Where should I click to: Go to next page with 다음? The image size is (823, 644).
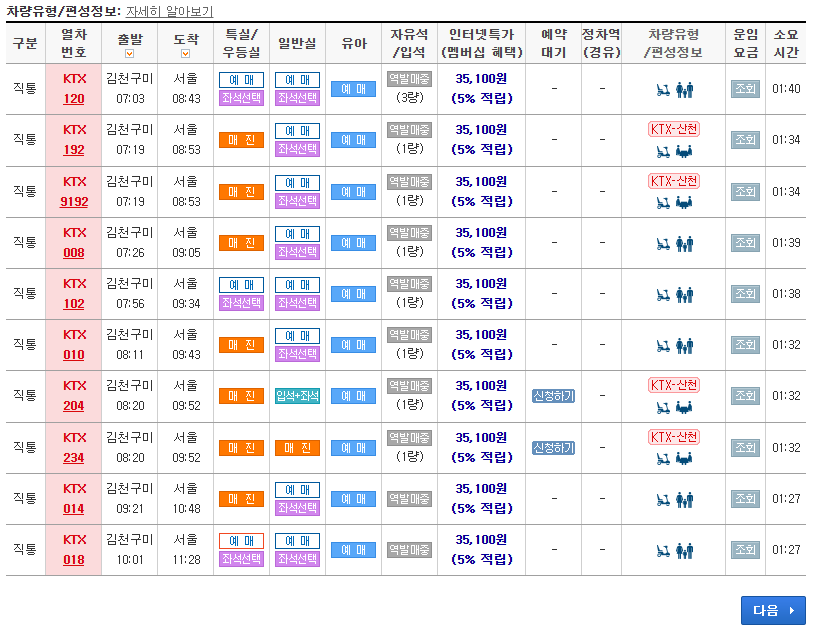[x=773, y=610]
